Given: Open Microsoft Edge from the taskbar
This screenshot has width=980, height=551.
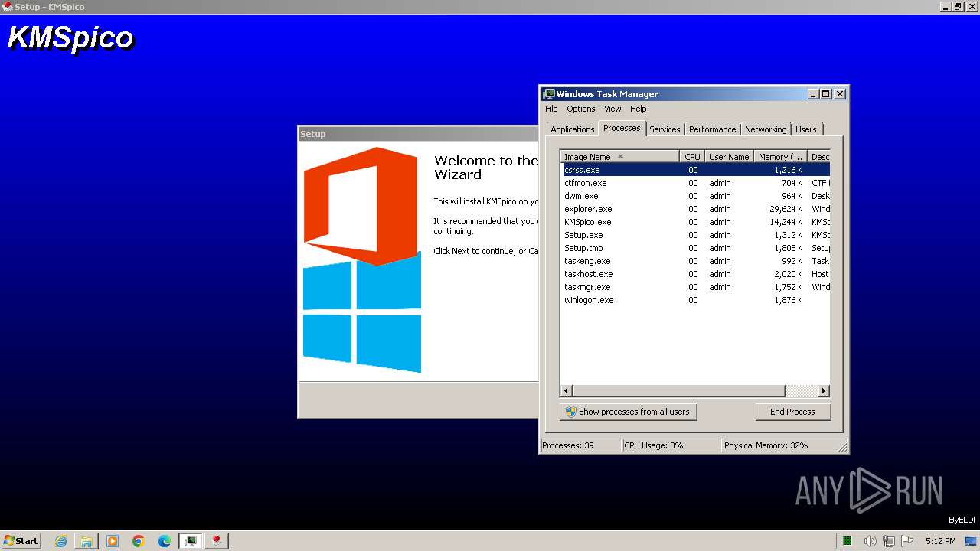Looking at the screenshot, I should 165,541.
